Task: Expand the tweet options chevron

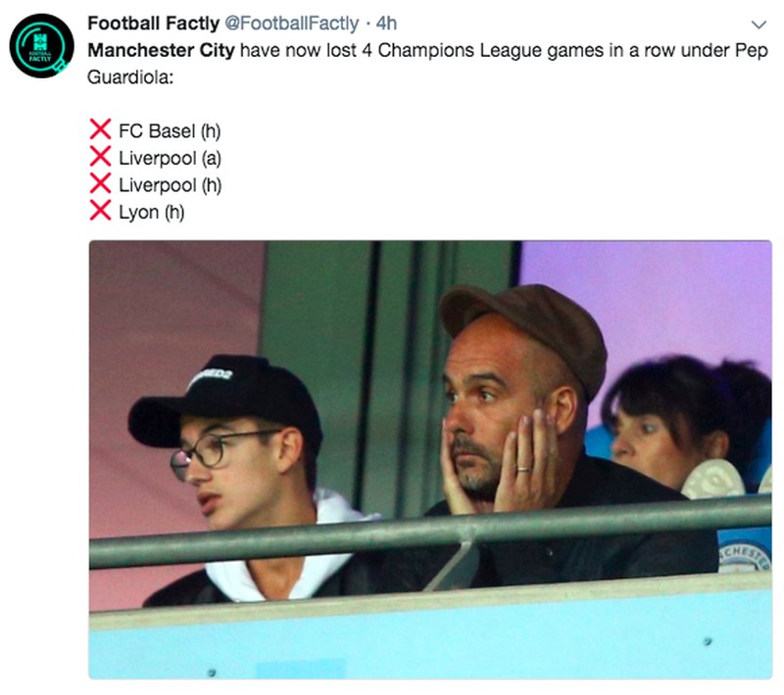Action: 757,24
